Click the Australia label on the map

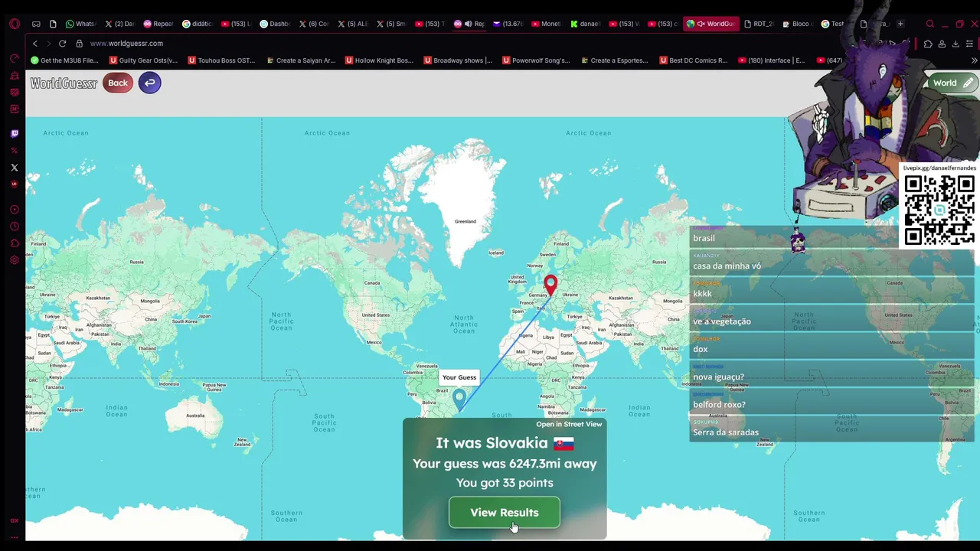195,416
